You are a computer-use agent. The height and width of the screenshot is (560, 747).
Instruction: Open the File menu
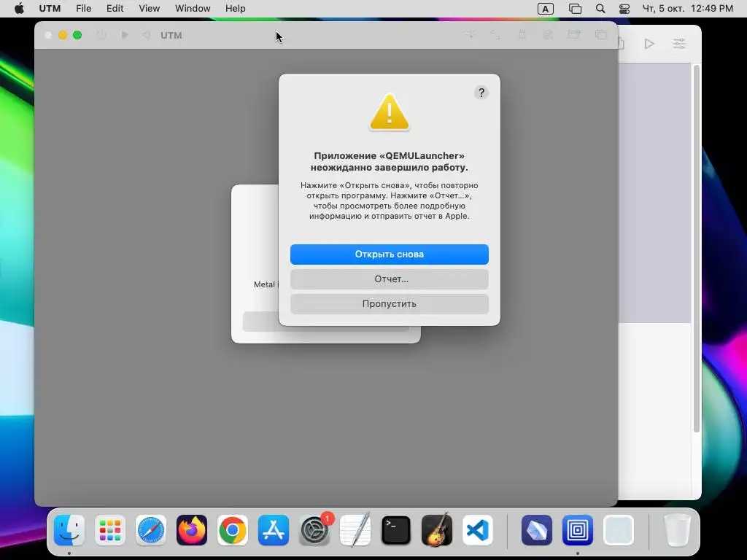click(83, 9)
